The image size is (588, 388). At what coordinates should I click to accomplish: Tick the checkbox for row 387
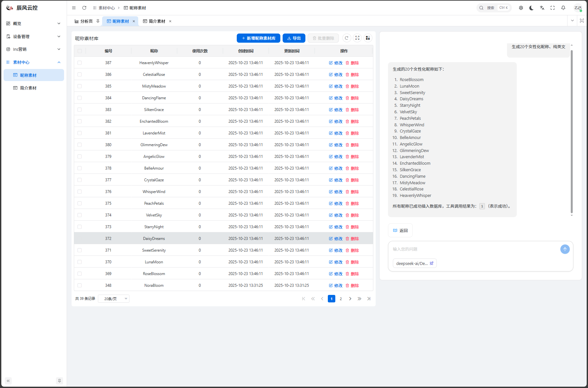coord(80,63)
